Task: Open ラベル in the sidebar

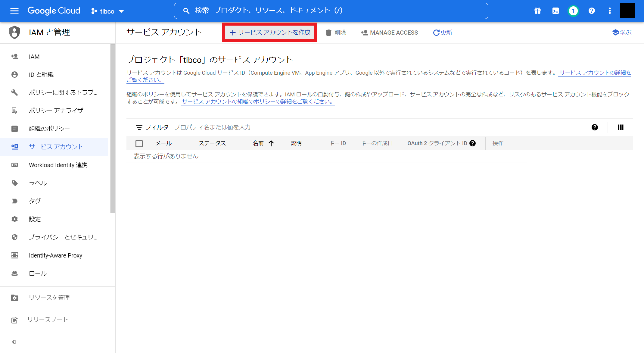Action: [x=54, y=183]
